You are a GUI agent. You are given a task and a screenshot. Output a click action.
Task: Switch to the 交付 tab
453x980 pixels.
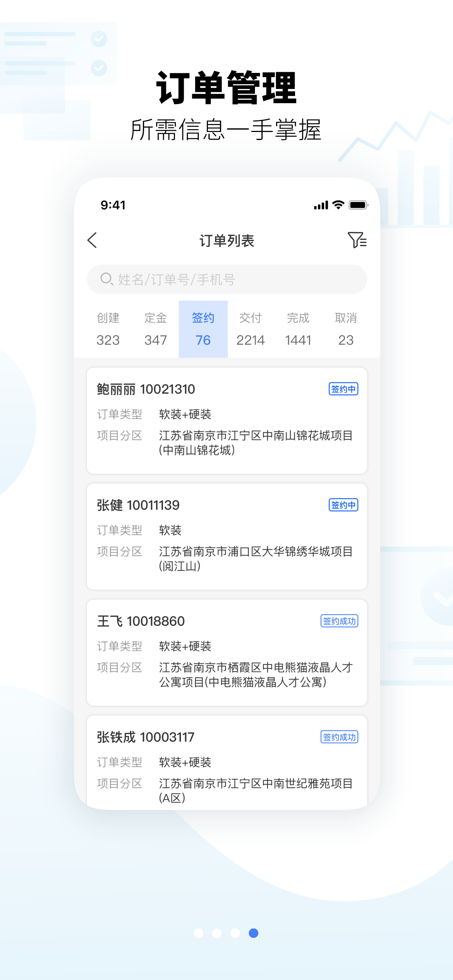[251, 329]
